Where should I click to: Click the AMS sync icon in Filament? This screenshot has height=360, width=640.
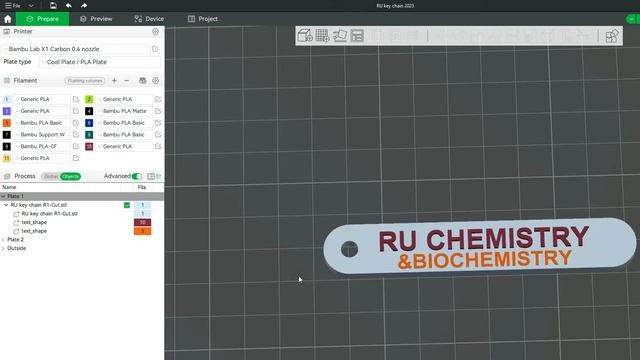pos(142,81)
